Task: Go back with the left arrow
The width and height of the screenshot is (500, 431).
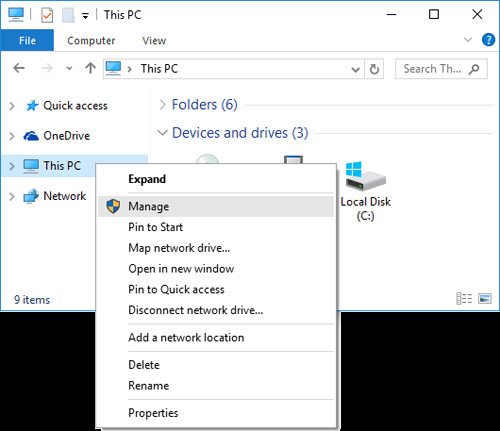Action: [19, 68]
